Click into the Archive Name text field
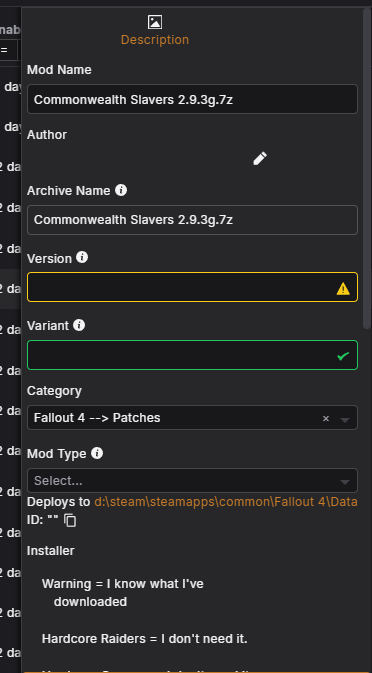 (192, 220)
